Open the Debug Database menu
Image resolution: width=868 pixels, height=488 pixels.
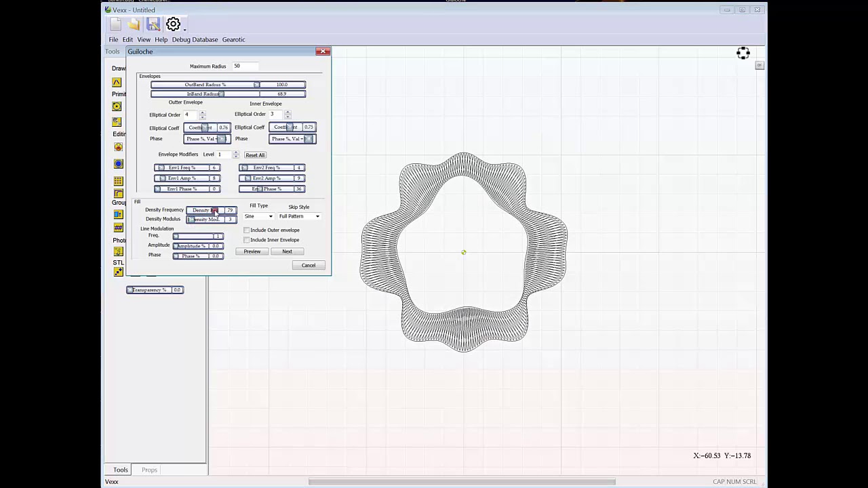pyautogui.click(x=195, y=39)
